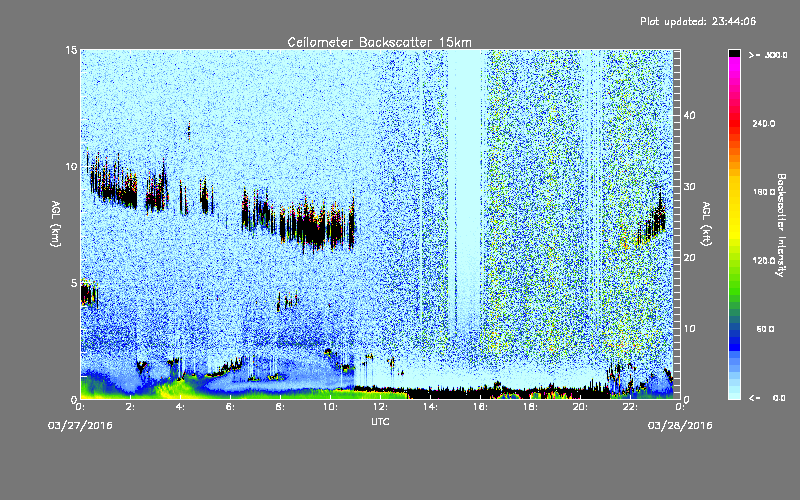
Task: Click the 240.0 colorbar tick value
Action: 764,124
